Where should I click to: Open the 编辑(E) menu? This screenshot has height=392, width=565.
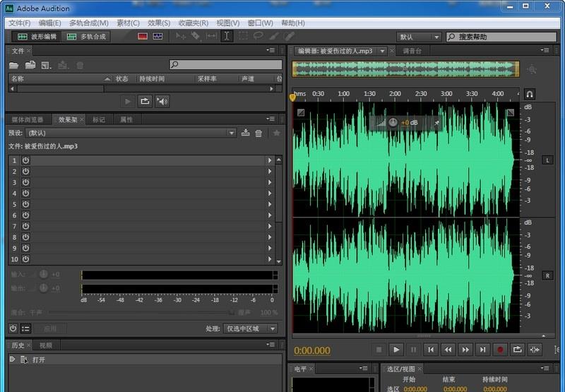[x=49, y=23]
